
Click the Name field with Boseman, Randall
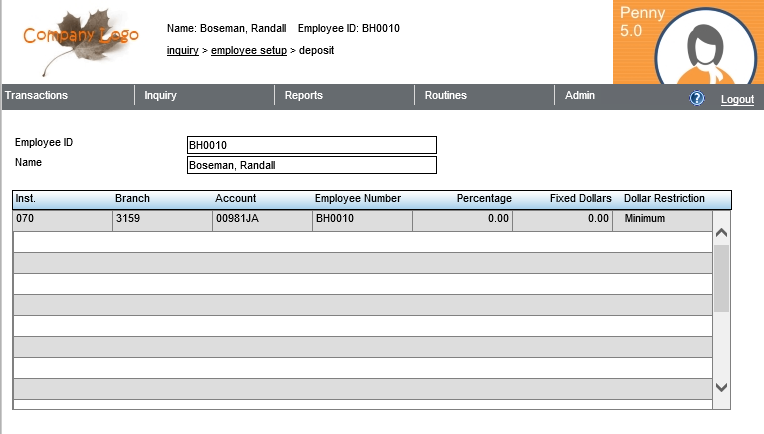click(311, 165)
